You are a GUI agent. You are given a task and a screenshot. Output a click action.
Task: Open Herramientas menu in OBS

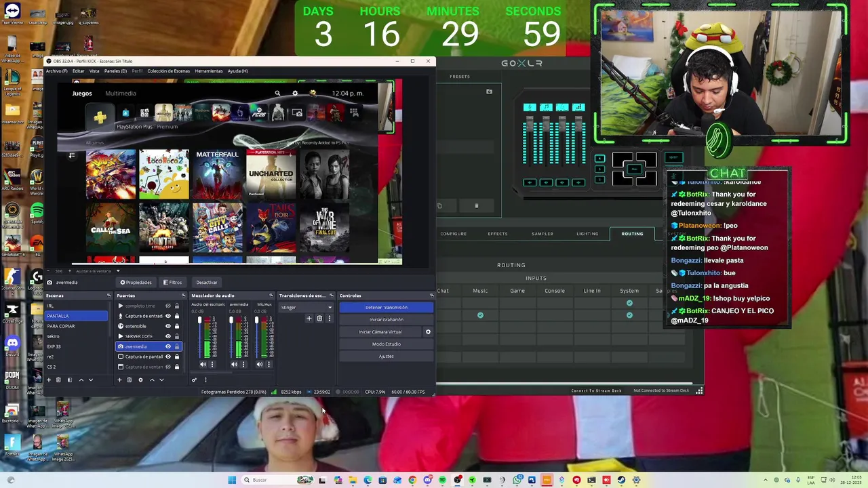209,70
